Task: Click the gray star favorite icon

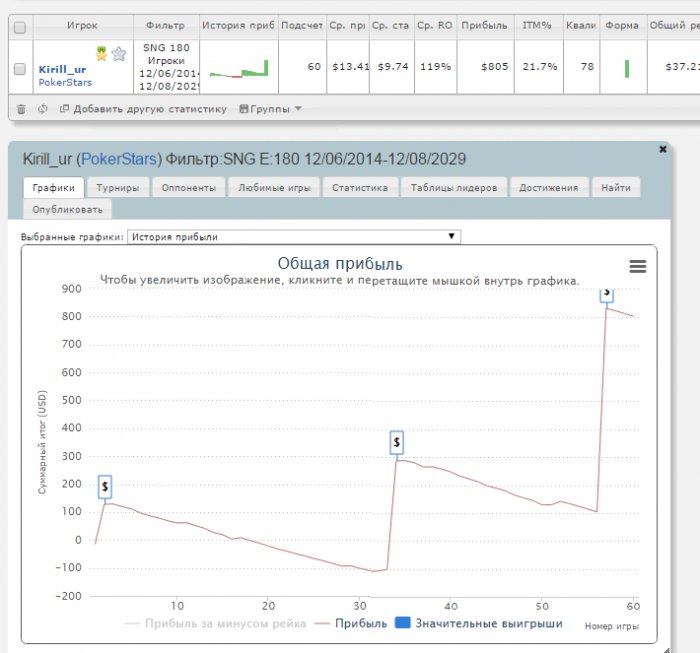Action: point(119,54)
